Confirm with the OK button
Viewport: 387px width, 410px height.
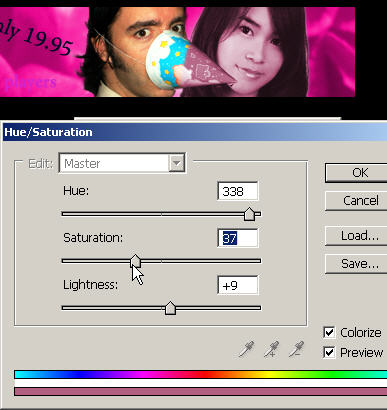(356, 173)
